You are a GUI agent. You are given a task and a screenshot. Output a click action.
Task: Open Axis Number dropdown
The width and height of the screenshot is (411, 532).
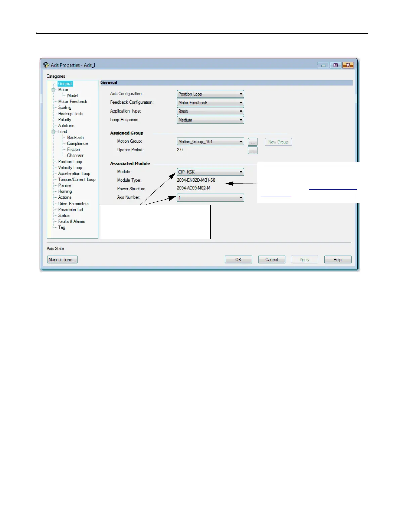pos(211,198)
